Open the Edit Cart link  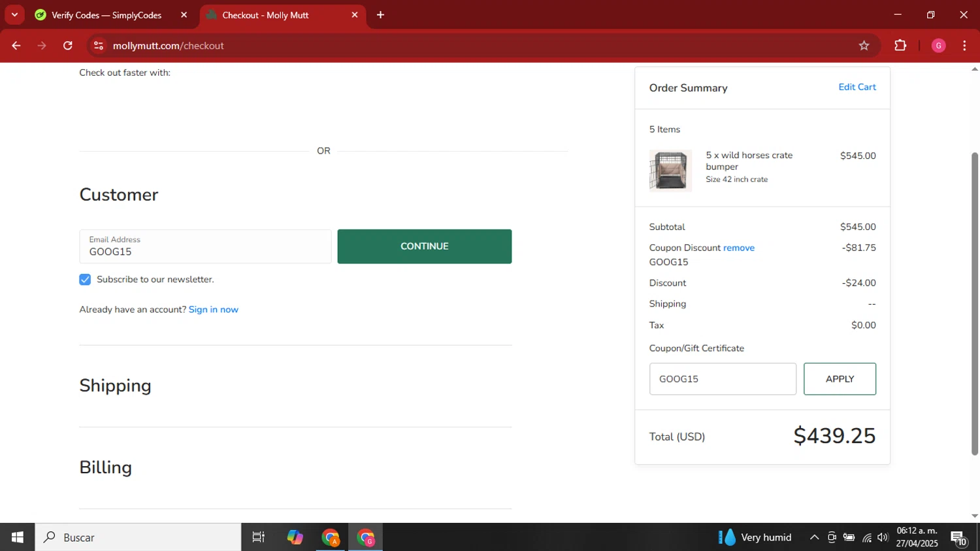(857, 87)
